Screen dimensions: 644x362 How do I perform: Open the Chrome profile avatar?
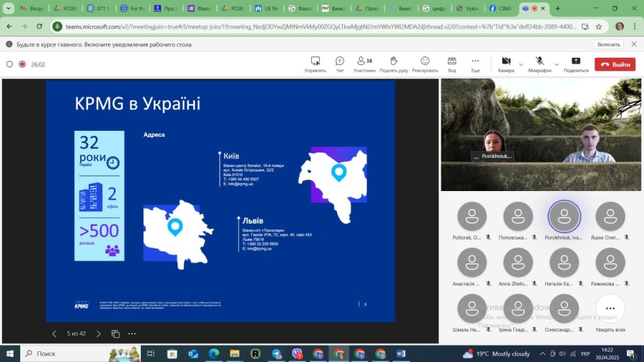pos(619,26)
